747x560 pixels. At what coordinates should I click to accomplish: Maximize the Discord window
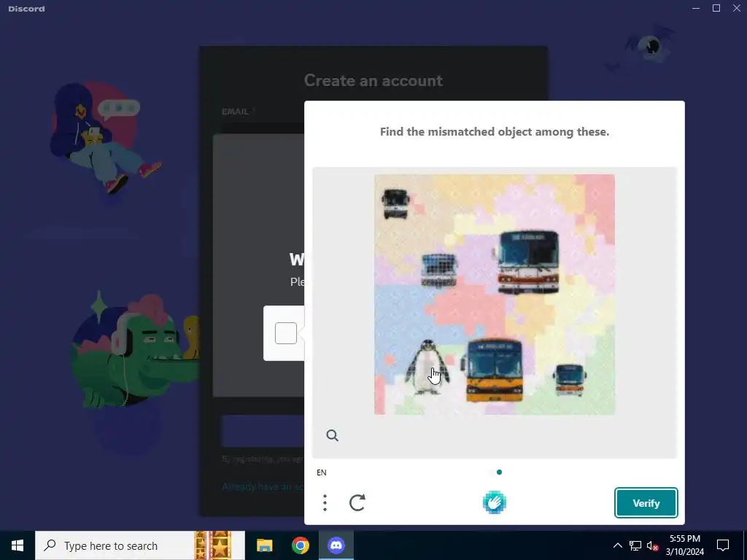(x=716, y=8)
